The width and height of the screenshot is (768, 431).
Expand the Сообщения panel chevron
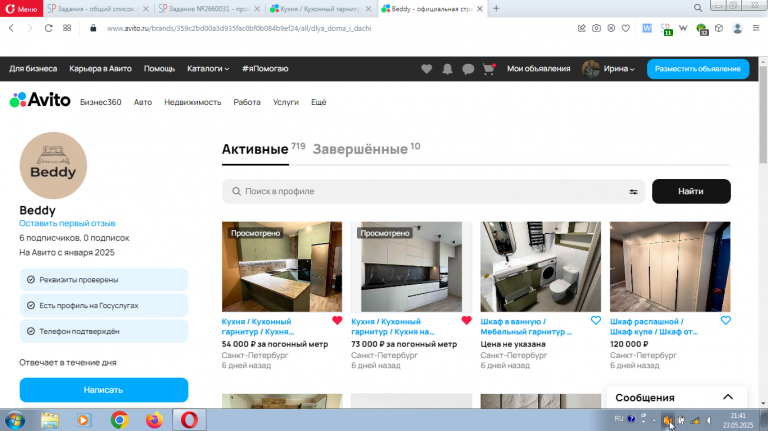[x=728, y=397]
